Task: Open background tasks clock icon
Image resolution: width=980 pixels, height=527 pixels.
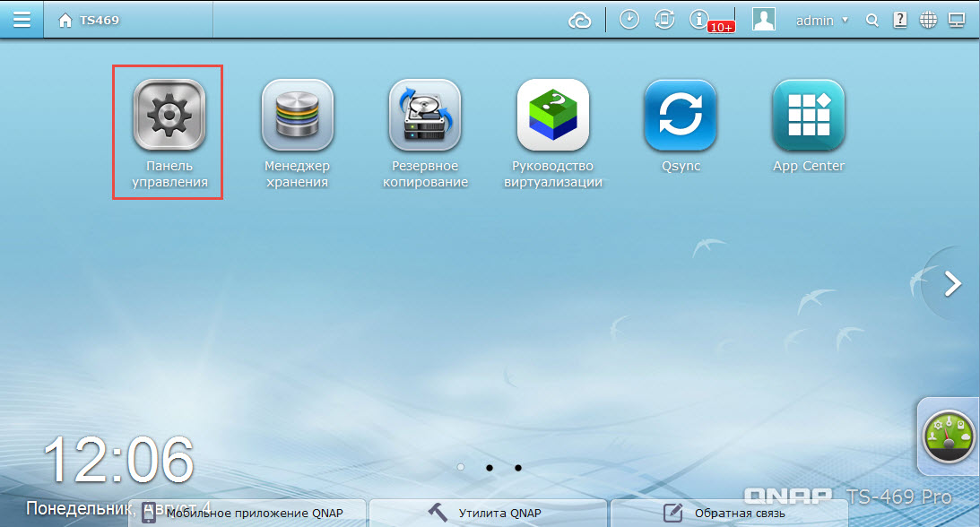Action: 629,20
